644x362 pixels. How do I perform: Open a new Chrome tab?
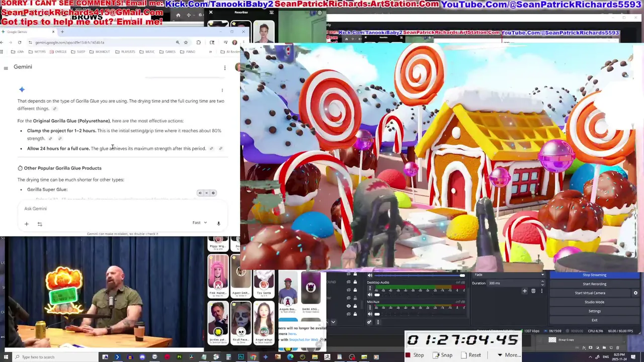tap(62, 32)
